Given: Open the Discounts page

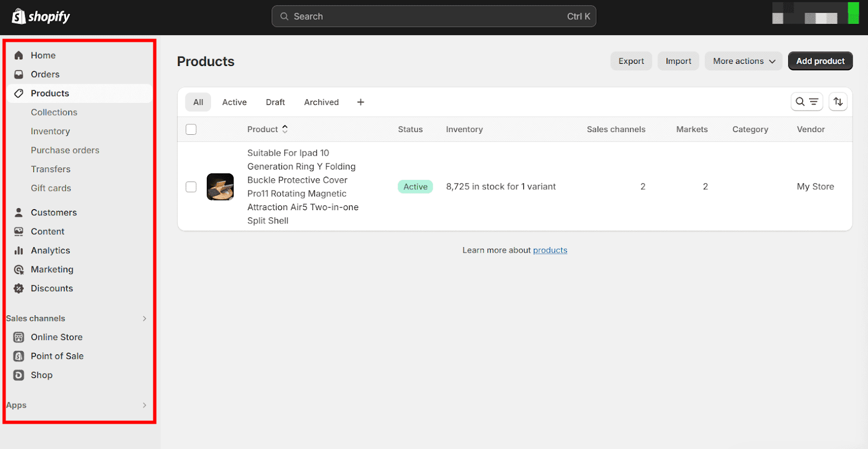Looking at the screenshot, I should coord(52,288).
